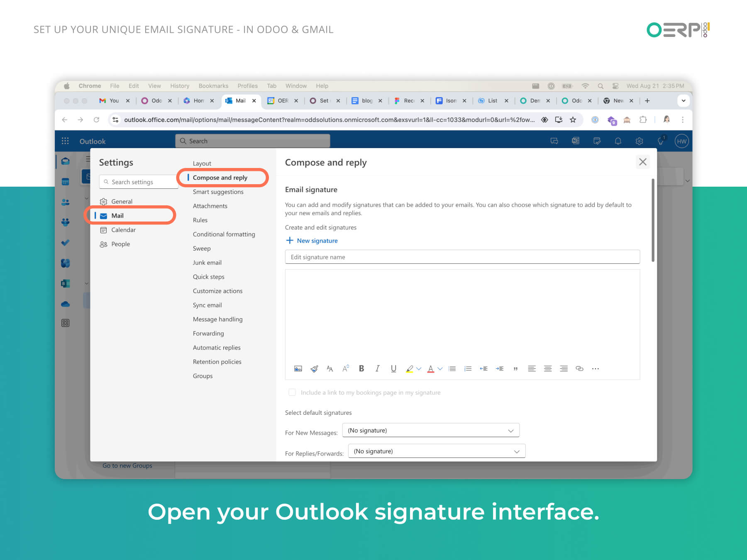Insert a bulleted list in the editor

pyautogui.click(x=452, y=368)
